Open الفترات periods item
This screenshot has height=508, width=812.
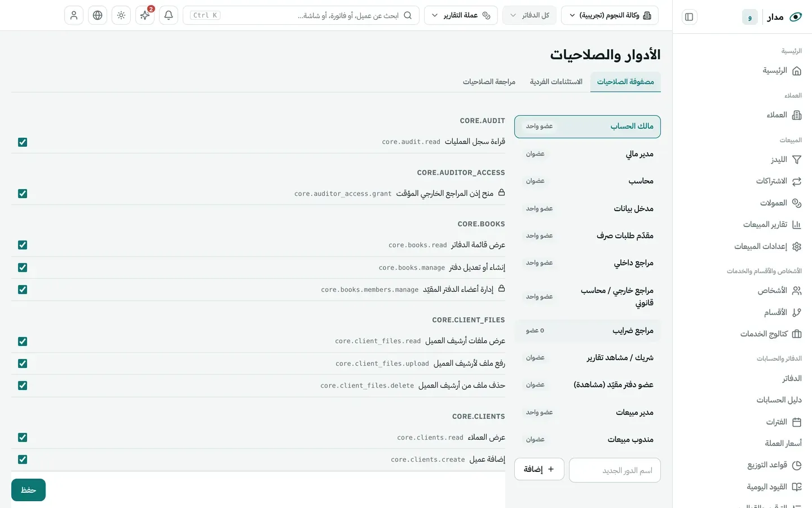(x=783, y=422)
